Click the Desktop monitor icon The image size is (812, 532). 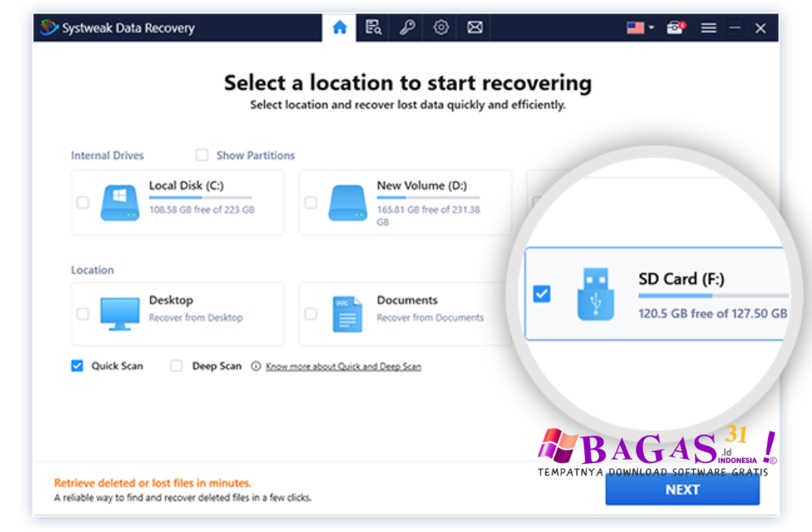pyautogui.click(x=119, y=314)
